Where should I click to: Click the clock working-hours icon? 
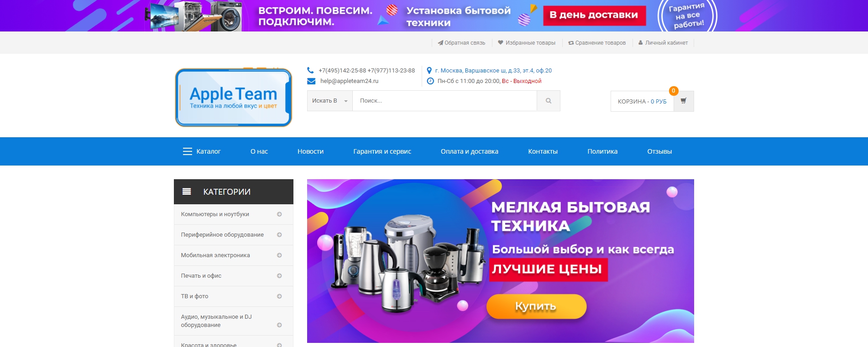click(430, 81)
